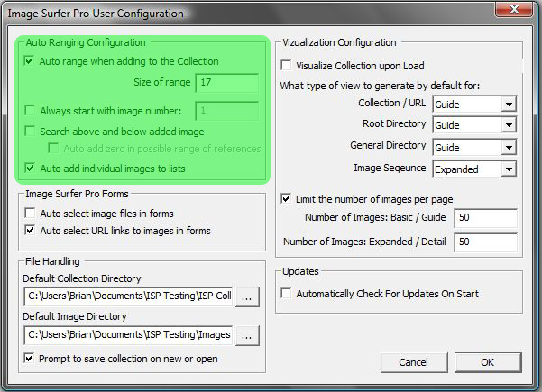
Task: Click the Default Collection Directory path field
Action: coord(128,296)
